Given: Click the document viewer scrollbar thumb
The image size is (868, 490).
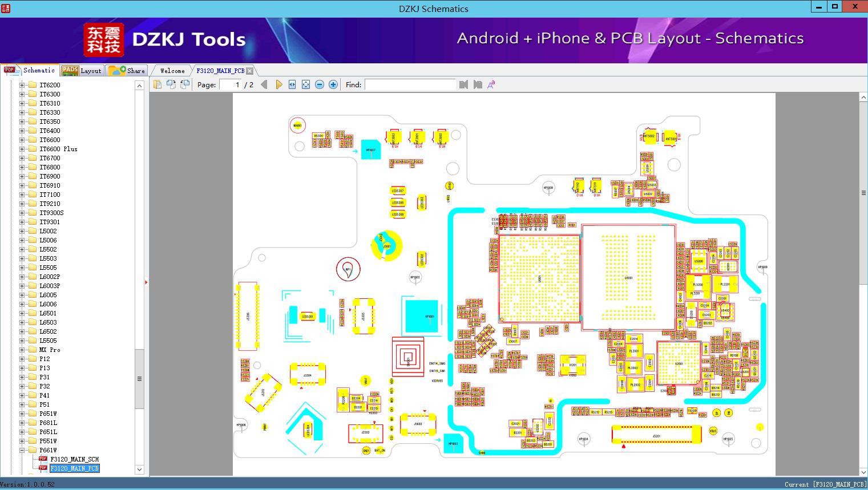Looking at the screenshot, I should coord(863,193).
